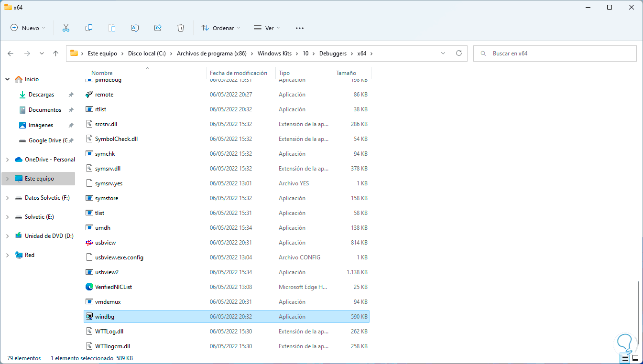Refresh the current folder view
This screenshot has width=643, height=364.
click(x=459, y=54)
